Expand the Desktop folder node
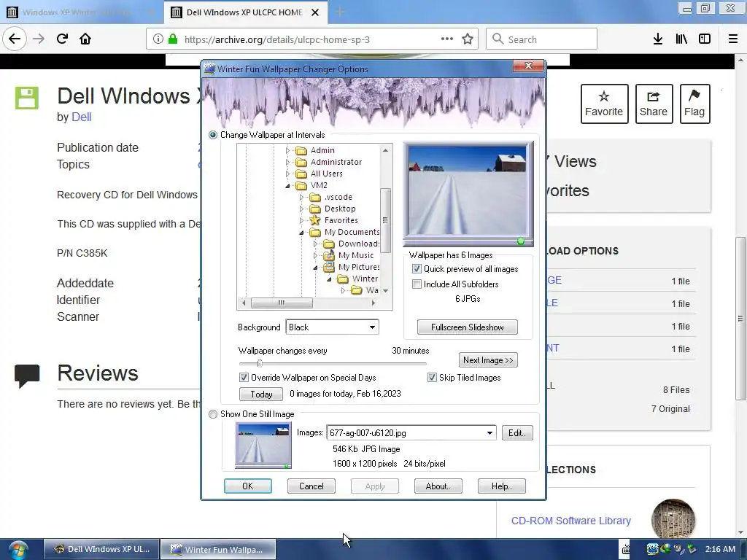 click(x=301, y=209)
